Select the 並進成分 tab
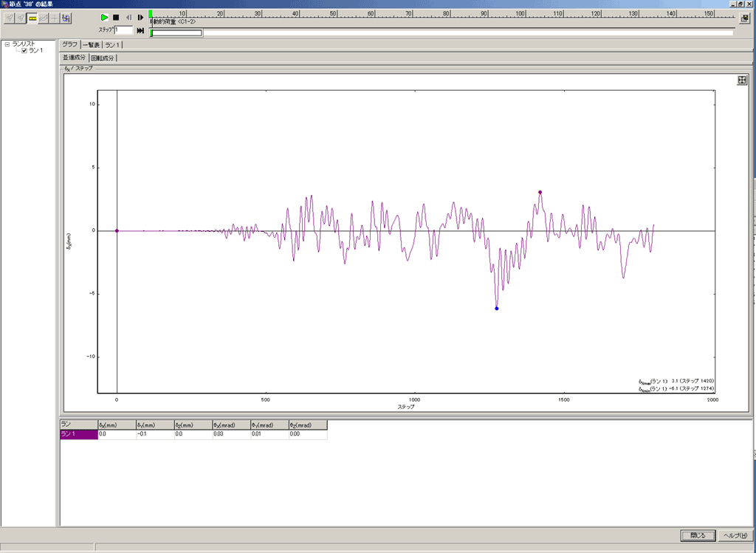Image resolution: width=756 pixels, height=553 pixels. click(74, 58)
